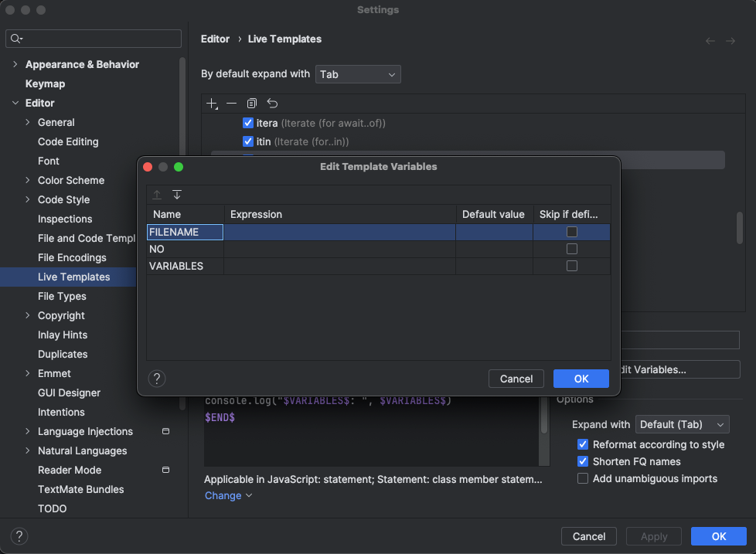
Task: Open Duplicates settings page
Action: tap(63, 354)
